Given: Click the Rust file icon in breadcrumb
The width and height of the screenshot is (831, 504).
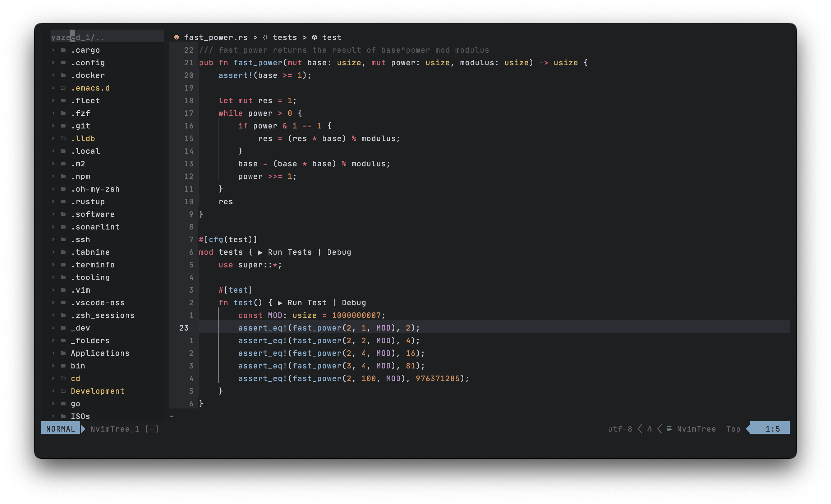Looking at the screenshot, I should [x=176, y=37].
